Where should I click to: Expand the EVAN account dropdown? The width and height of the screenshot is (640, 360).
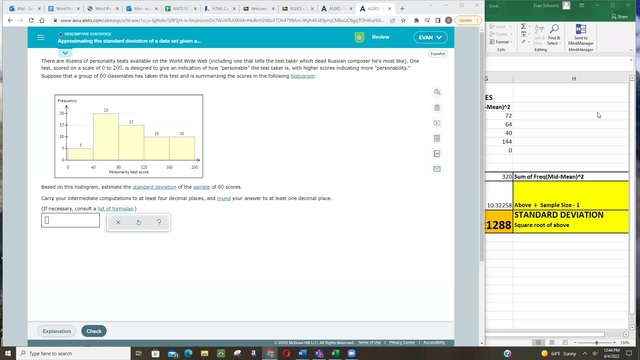pyautogui.click(x=430, y=38)
